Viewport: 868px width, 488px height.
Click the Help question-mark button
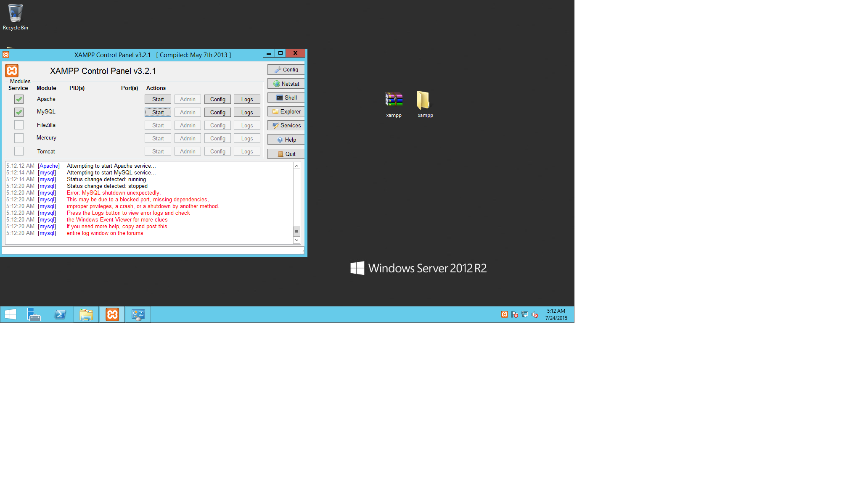[286, 140]
